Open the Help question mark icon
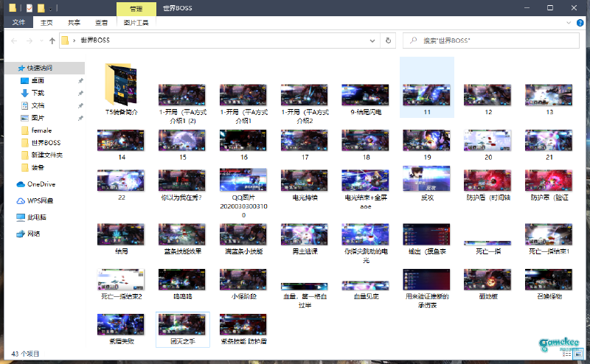Screen dimensions: 590x364 click(580, 23)
